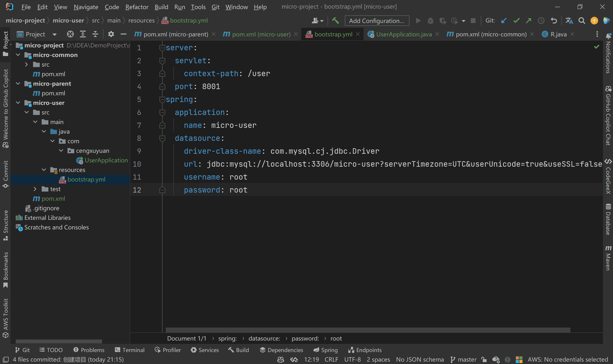This screenshot has height=364, width=613.
Task: Click the user account icon dropdown
Action: [317, 21]
